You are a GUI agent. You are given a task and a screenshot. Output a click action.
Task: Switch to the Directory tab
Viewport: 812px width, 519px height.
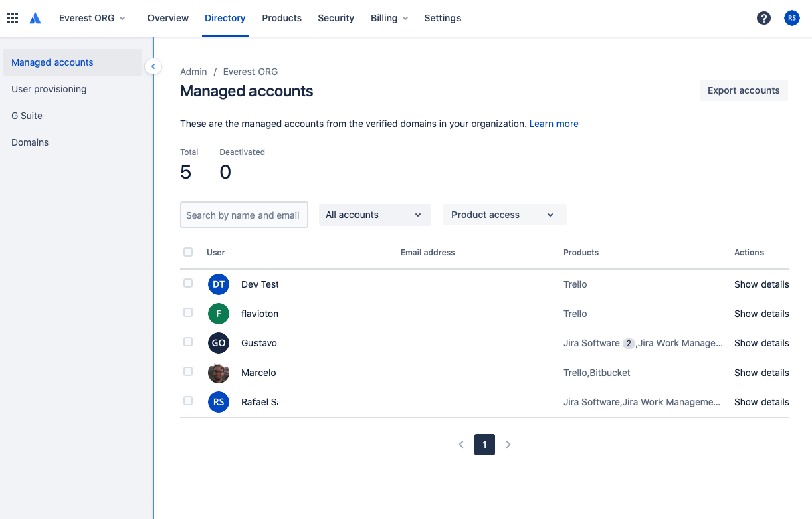click(x=225, y=18)
